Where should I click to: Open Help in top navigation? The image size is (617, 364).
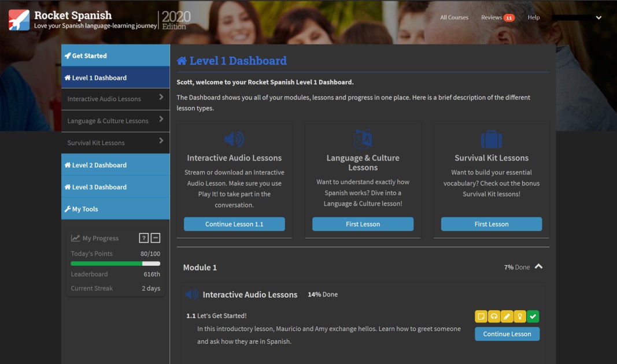pos(534,17)
